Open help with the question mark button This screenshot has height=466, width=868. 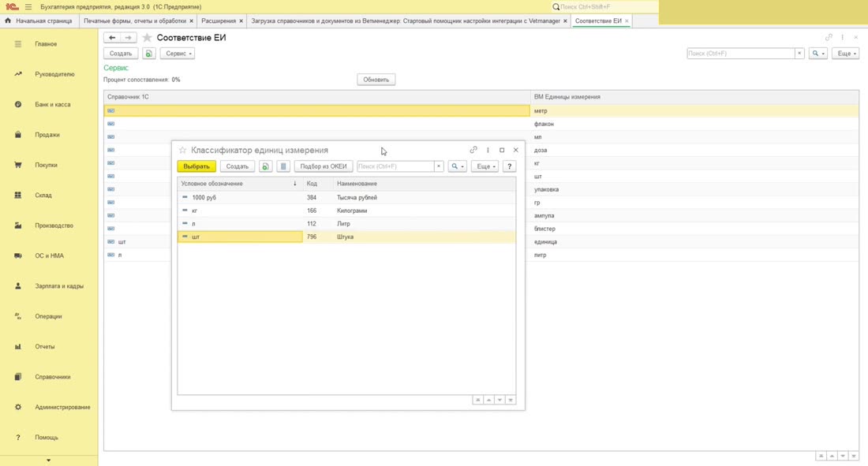tap(509, 166)
